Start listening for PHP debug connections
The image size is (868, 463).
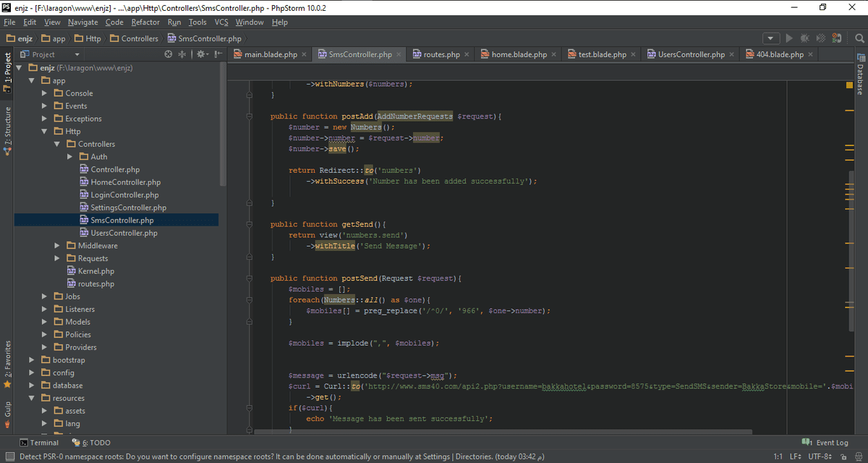click(x=837, y=38)
